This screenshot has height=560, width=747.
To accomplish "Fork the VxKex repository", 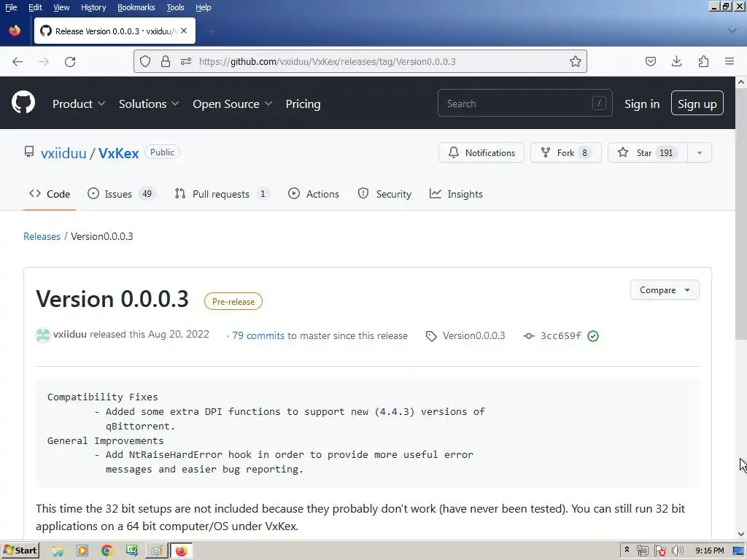I will tap(565, 153).
